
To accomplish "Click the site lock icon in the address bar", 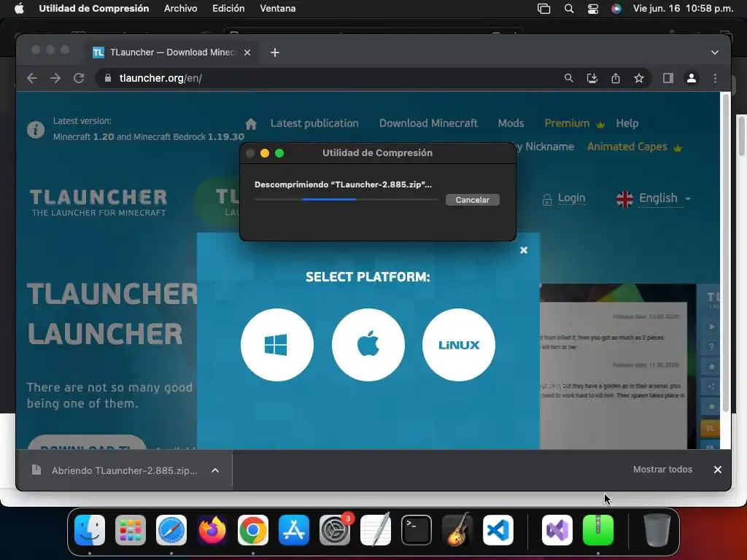I will point(108,78).
